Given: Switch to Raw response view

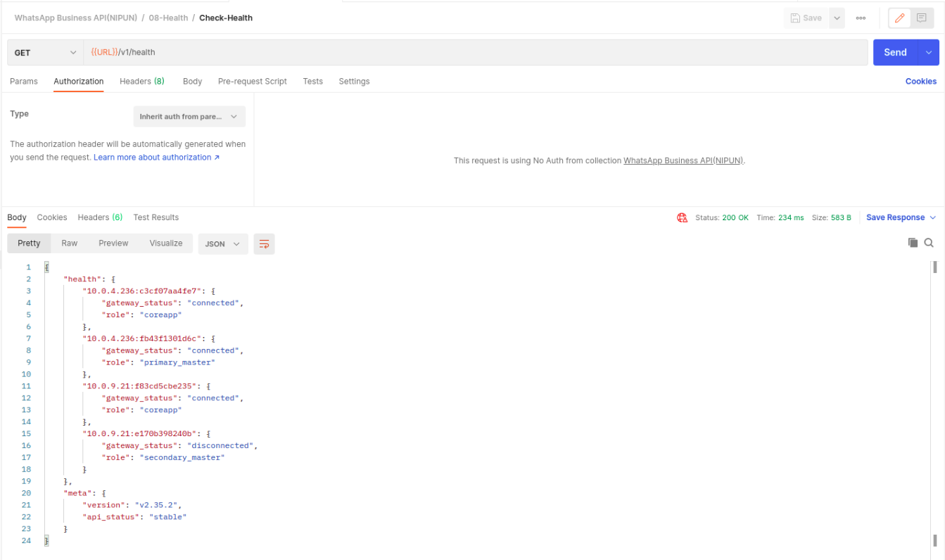Looking at the screenshot, I should point(69,243).
